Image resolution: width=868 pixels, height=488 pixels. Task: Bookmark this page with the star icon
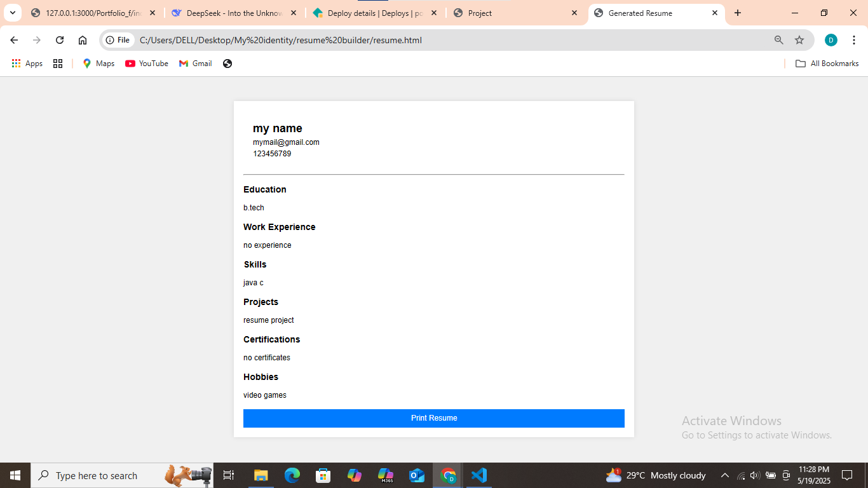pyautogui.click(x=799, y=40)
